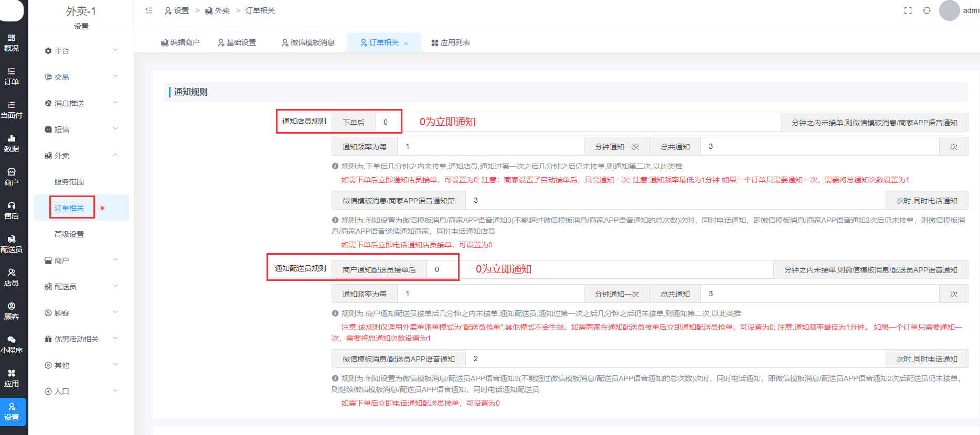The height and width of the screenshot is (435, 980).
Task: Expand the 消息推送 menu group
Action: pyautogui.click(x=81, y=103)
